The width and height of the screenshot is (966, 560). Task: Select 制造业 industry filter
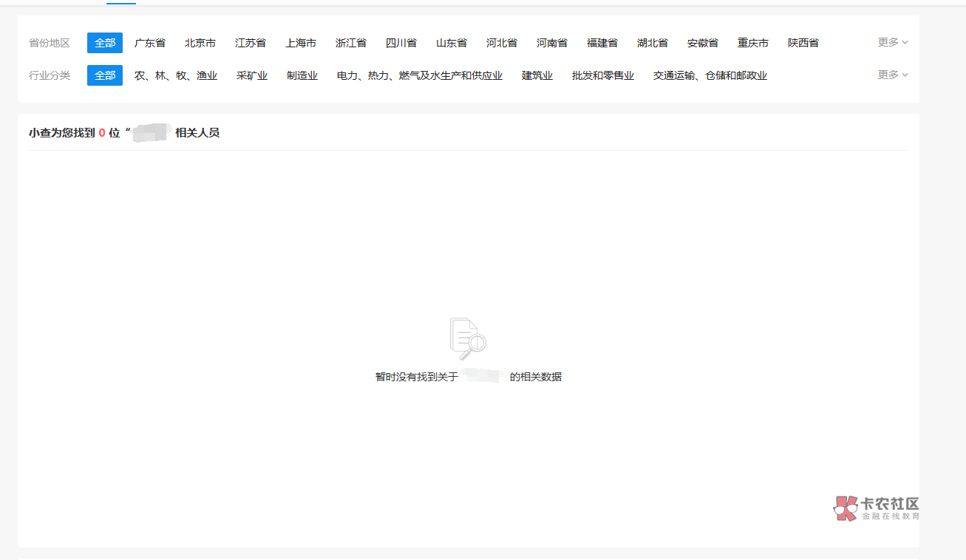[x=302, y=75]
